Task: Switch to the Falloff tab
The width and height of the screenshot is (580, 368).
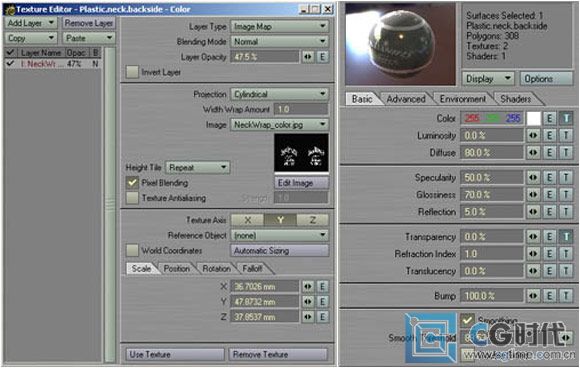Action: click(x=253, y=269)
